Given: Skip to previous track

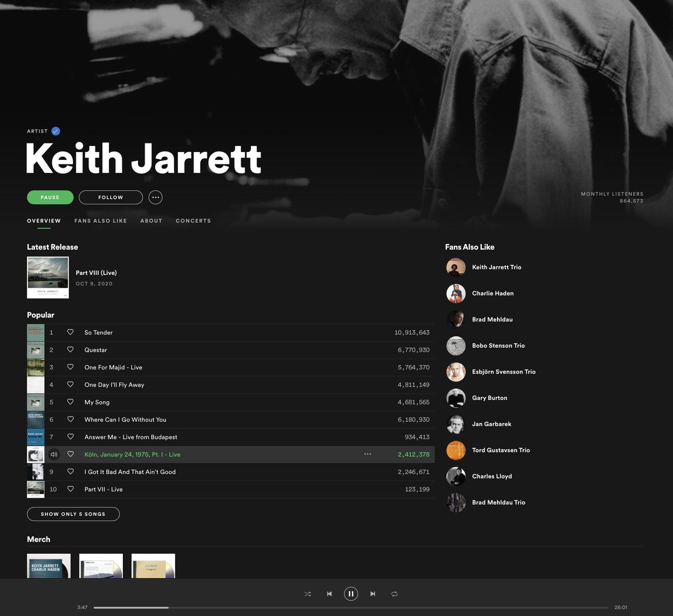Looking at the screenshot, I should point(329,594).
